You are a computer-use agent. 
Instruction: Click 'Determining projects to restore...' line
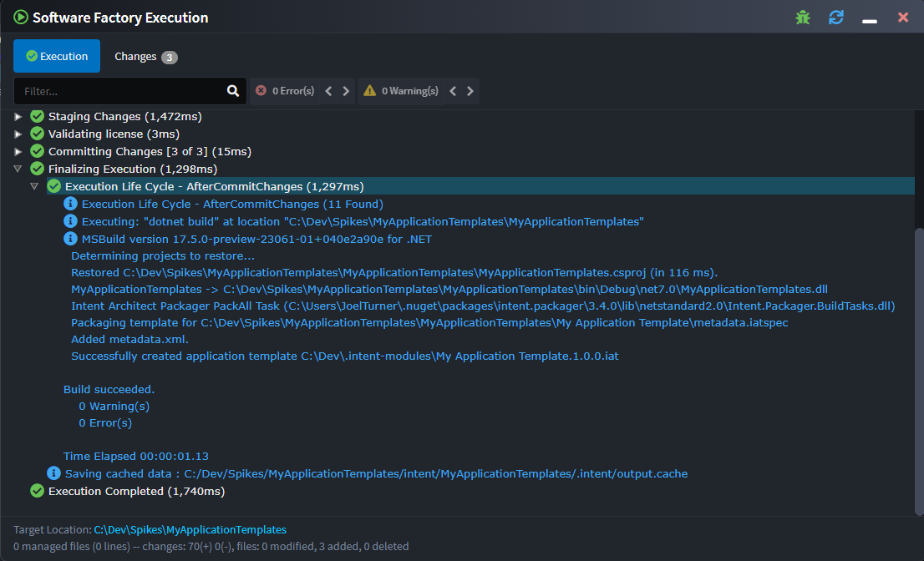click(163, 256)
